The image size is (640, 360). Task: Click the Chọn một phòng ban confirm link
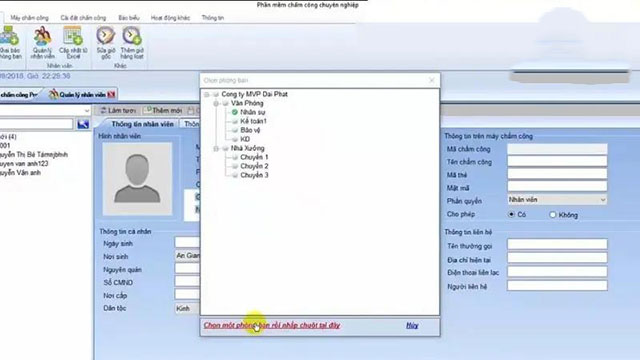click(272, 325)
